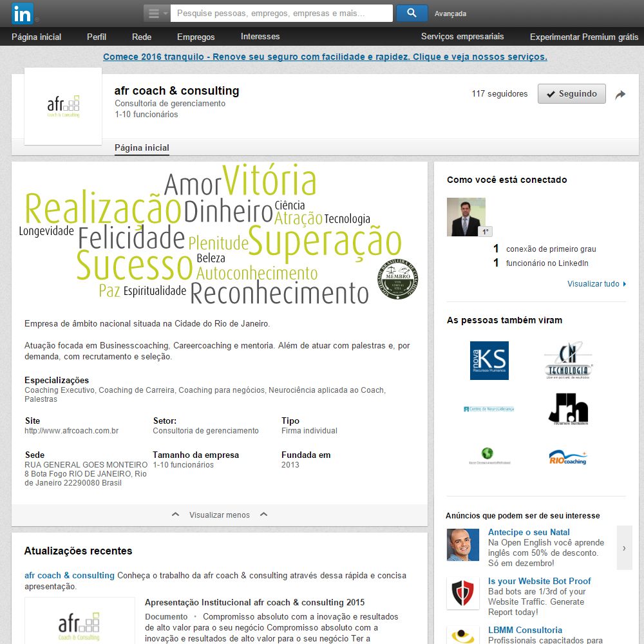Open the Comece 2016 tranquilo ad link

pyautogui.click(x=325, y=57)
